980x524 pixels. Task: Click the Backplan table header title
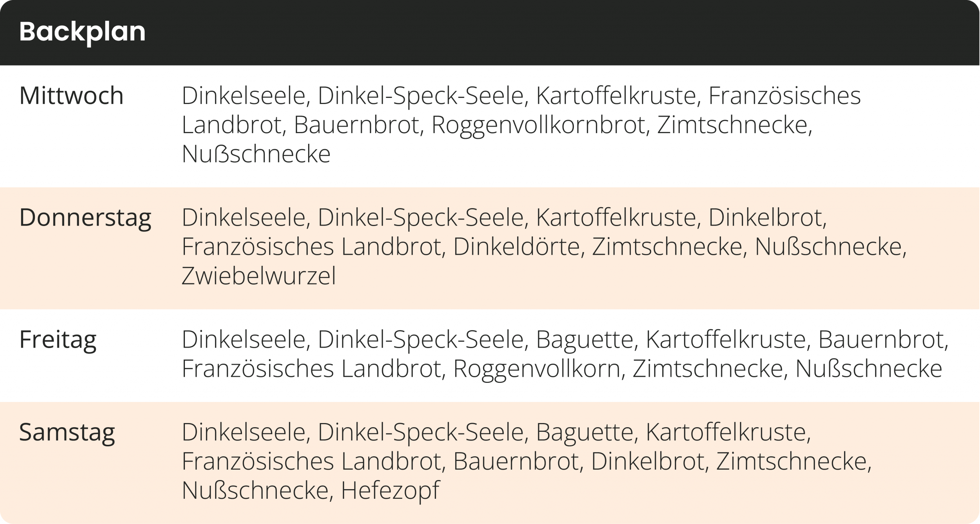[82, 32]
